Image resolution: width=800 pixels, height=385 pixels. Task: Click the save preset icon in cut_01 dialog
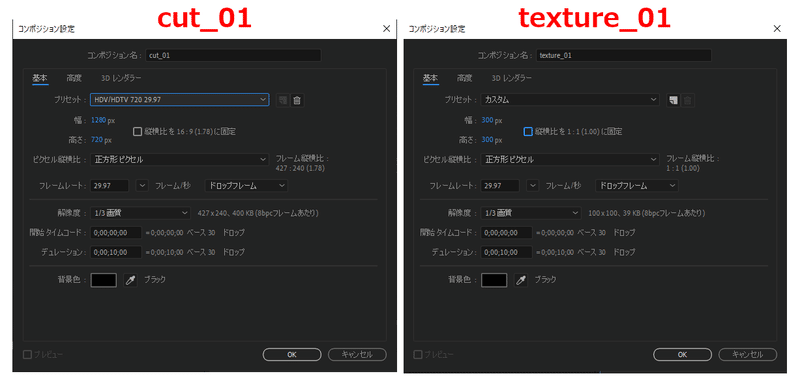pyautogui.click(x=282, y=100)
